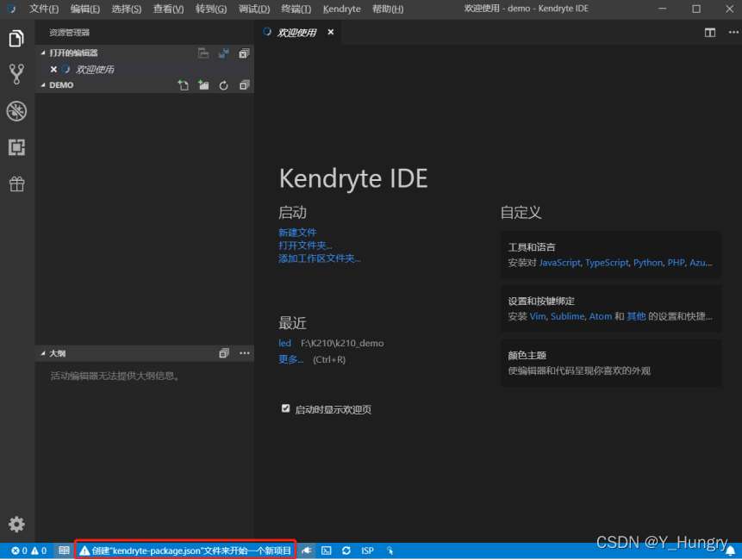This screenshot has height=560, width=742.
Task: Open the 调试(D) menu
Action: [x=254, y=9]
